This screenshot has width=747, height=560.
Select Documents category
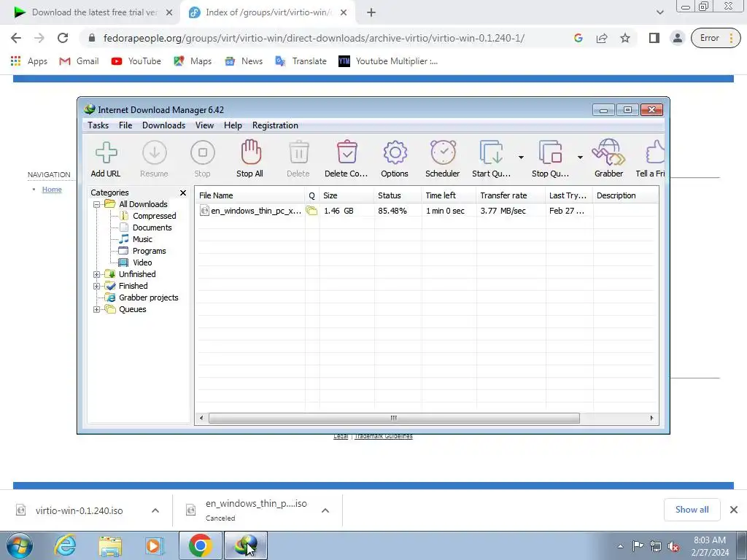point(152,227)
